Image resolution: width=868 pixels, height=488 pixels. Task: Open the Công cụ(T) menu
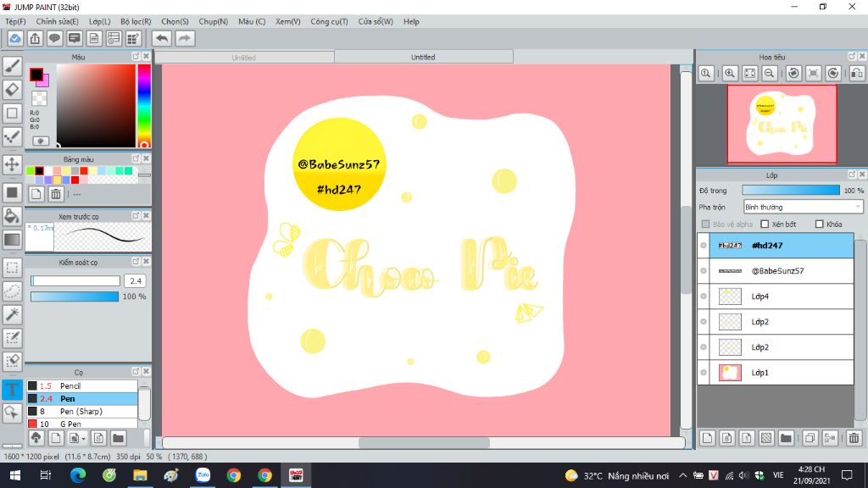[x=329, y=21]
